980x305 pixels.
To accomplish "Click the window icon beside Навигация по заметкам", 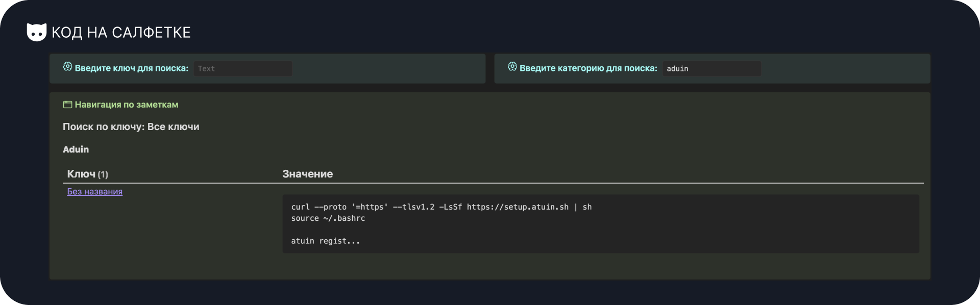I will click(x=67, y=105).
